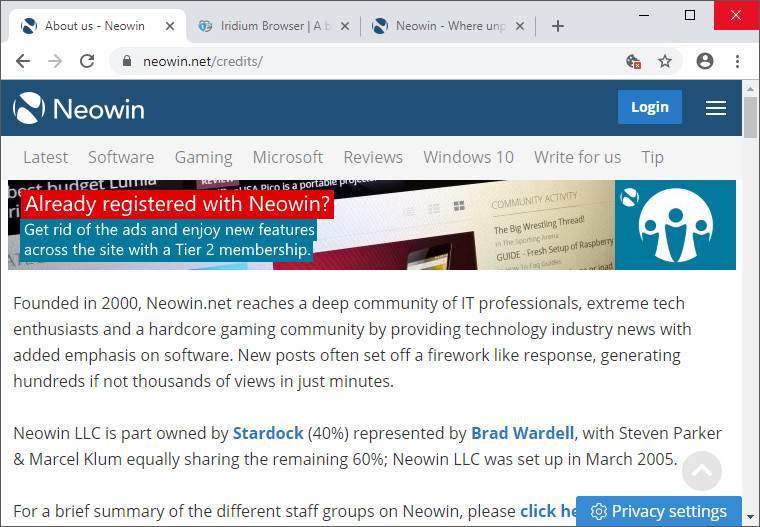The image size is (760, 527).
Task: Click the address bar URL neowin.net/credits/
Action: pos(203,62)
